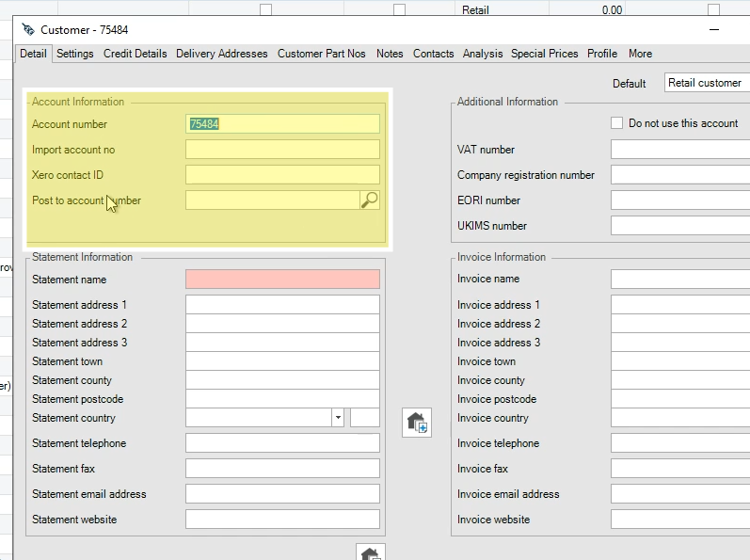View the Special Prices tab
The height and width of the screenshot is (560, 750).
click(544, 54)
